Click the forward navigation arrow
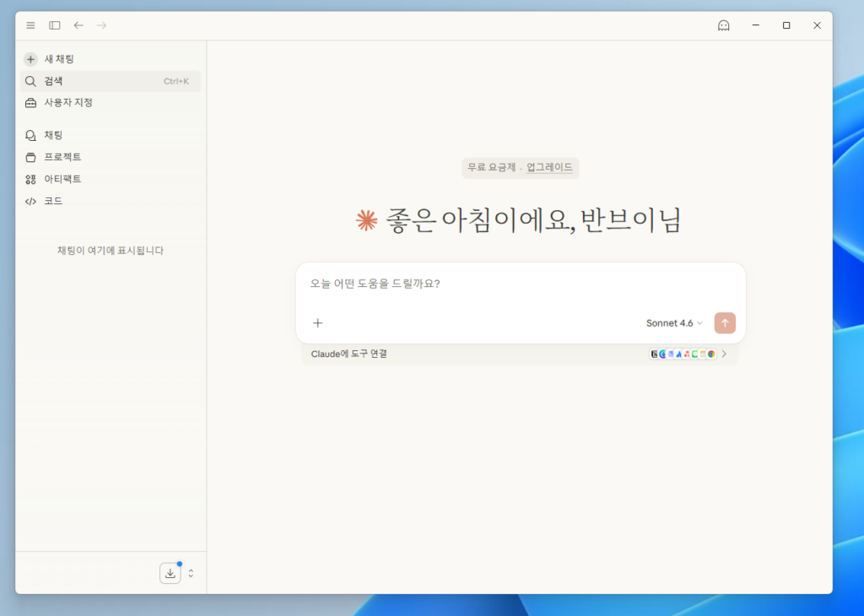This screenshot has height=616, width=864. click(102, 25)
